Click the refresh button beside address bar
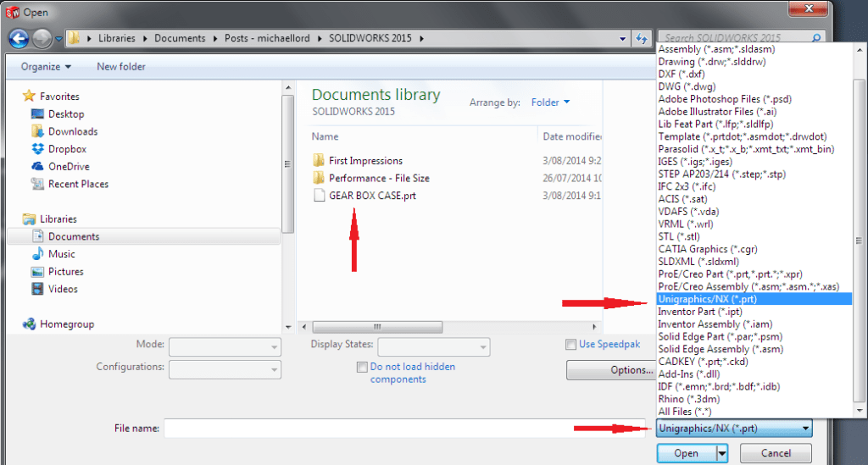 [x=643, y=38]
